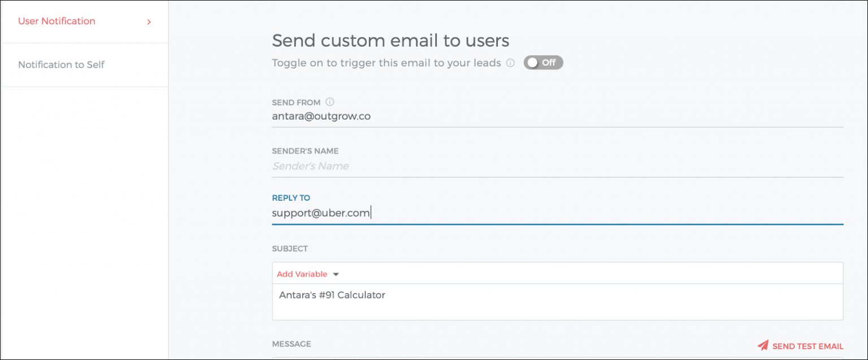Open the User Notification tab
The image size is (868, 360).
57,21
